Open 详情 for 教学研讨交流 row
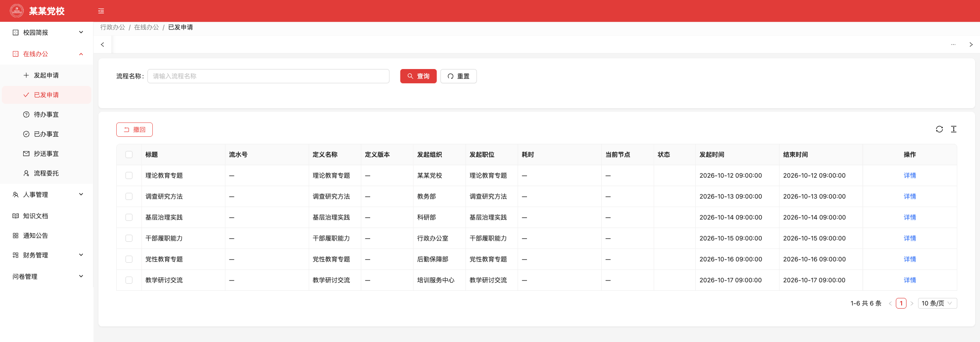The image size is (980, 342). pyautogui.click(x=910, y=280)
